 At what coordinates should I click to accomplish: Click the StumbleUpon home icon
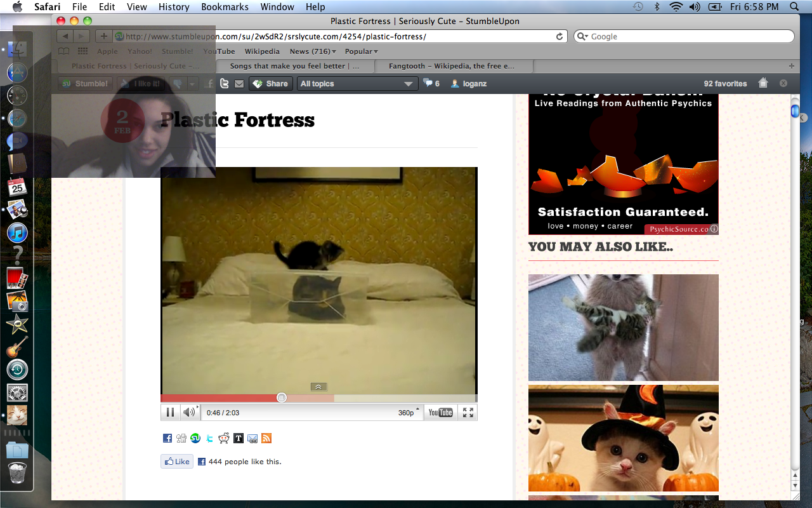[x=763, y=83]
